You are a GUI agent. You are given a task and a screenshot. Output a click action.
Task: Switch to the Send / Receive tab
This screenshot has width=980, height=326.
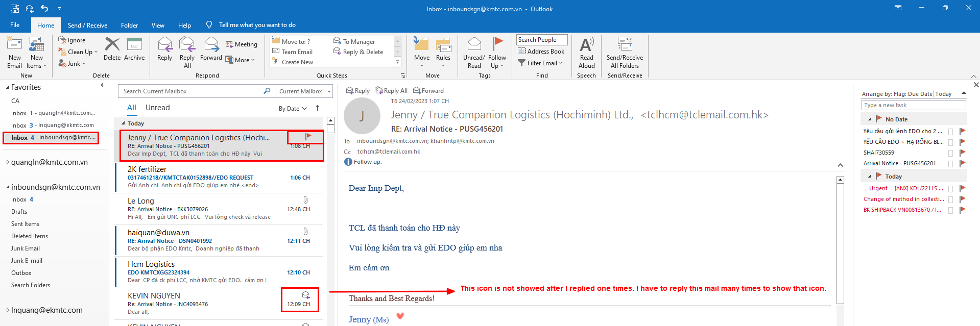click(87, 26)
